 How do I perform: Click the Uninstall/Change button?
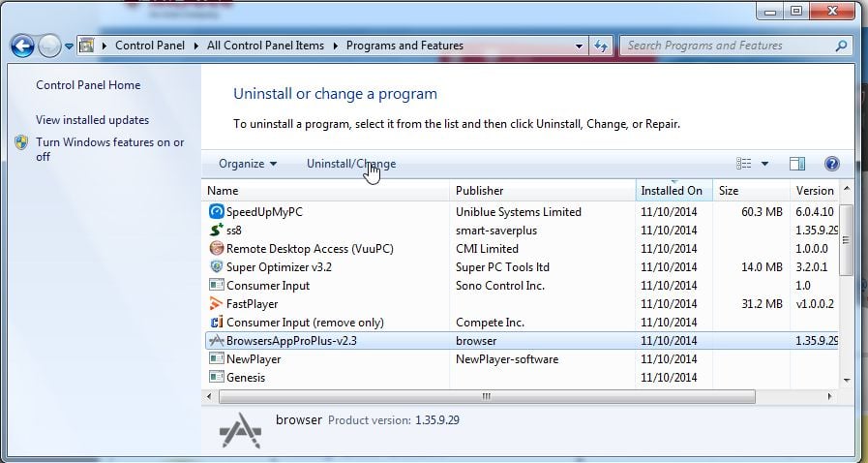(351, 164)
